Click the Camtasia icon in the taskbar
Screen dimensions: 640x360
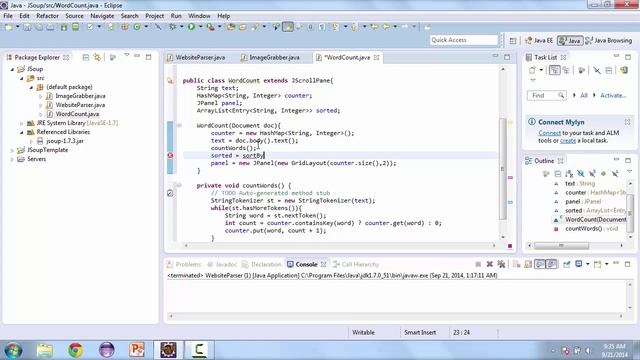[199, 350]
